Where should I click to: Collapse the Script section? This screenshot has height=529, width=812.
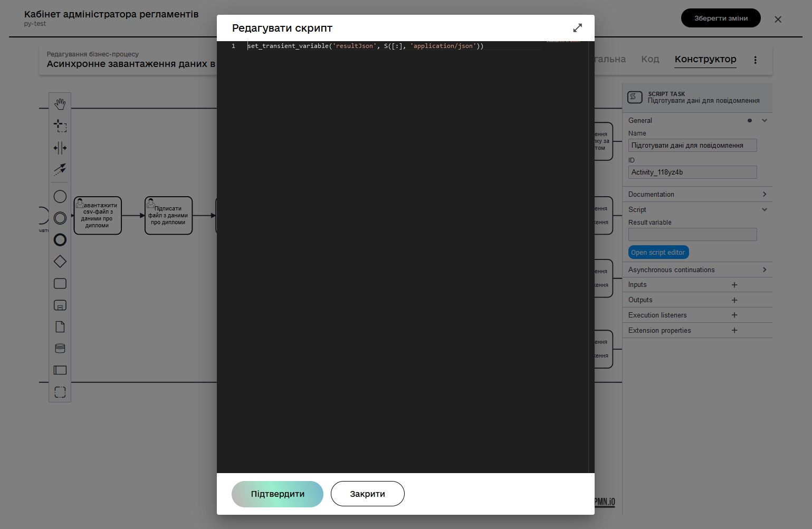(x=765, y=209)
